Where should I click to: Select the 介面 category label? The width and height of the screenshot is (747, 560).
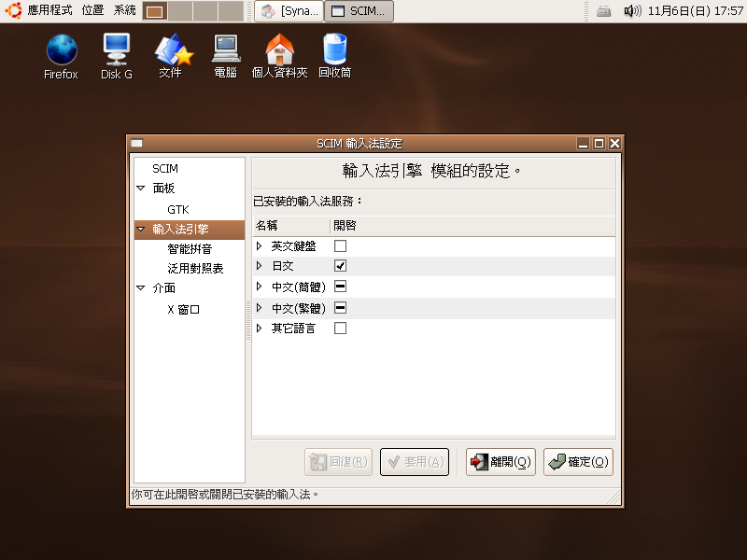(x=164, y=287)
